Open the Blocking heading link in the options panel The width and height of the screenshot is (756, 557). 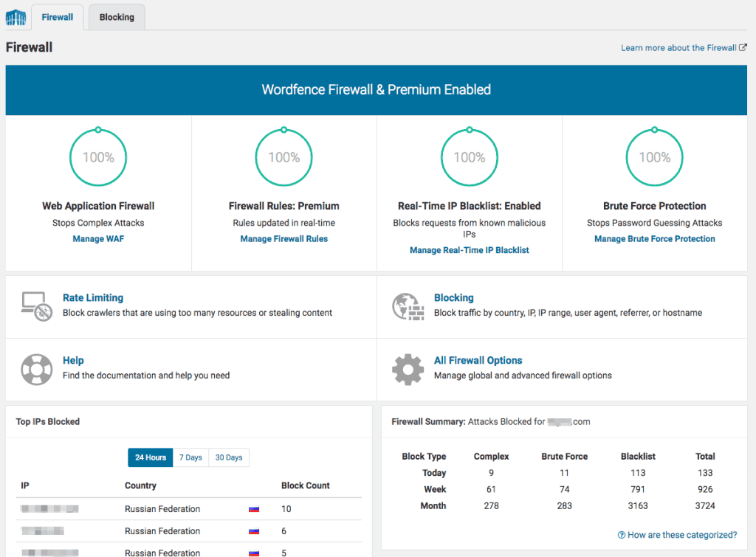click(454, 298)
